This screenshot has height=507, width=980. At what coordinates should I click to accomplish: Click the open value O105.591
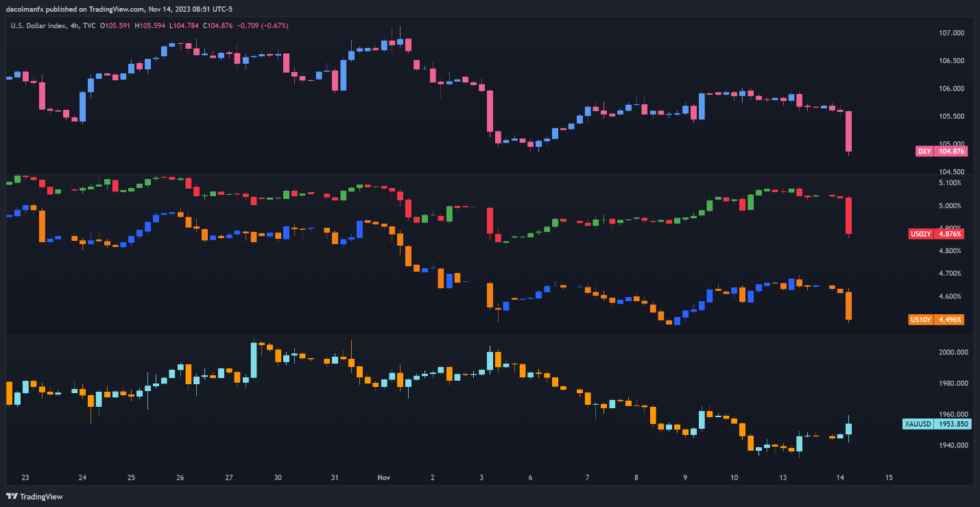(116, 25)
